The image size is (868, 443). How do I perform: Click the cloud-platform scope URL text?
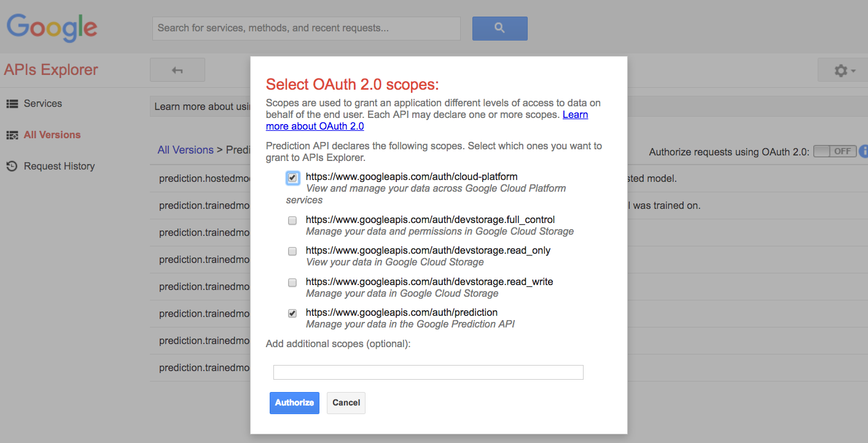pyautogui.click(x=412, y=177)
